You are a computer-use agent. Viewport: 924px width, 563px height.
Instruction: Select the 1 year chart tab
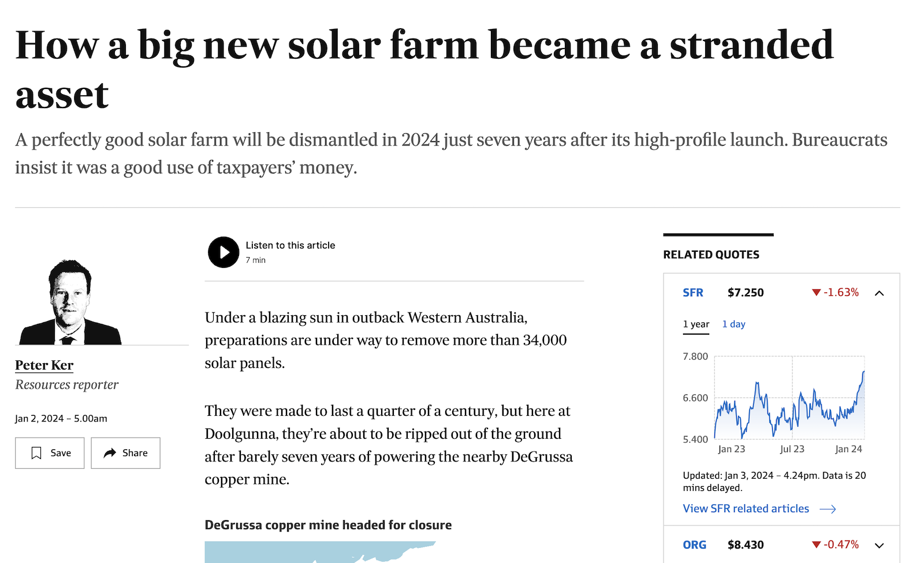pos(696,325)
